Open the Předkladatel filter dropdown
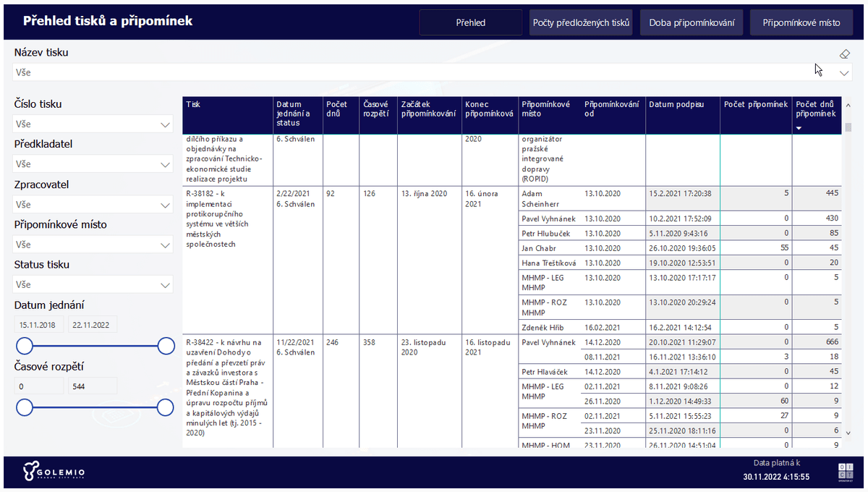Screen dimensions: 868x492 165,165
